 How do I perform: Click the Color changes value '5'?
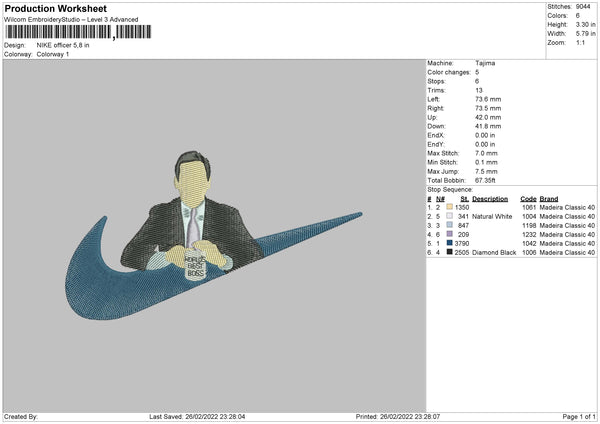477,72
